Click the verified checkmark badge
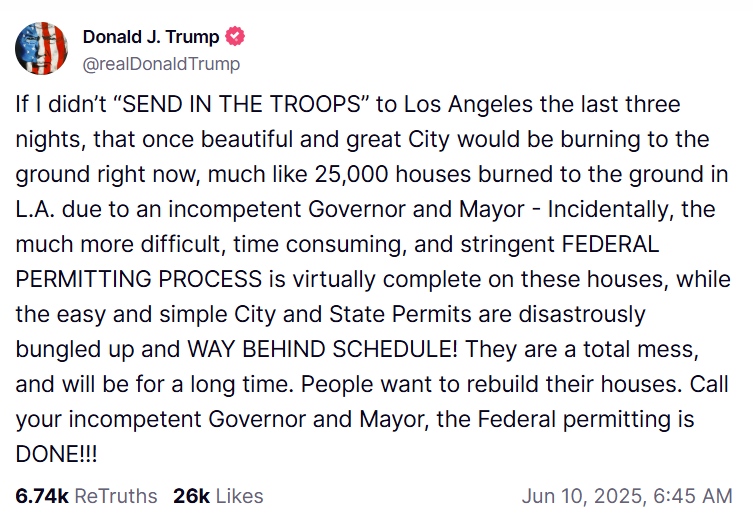 pyautogui.click(x=237, y=37)
